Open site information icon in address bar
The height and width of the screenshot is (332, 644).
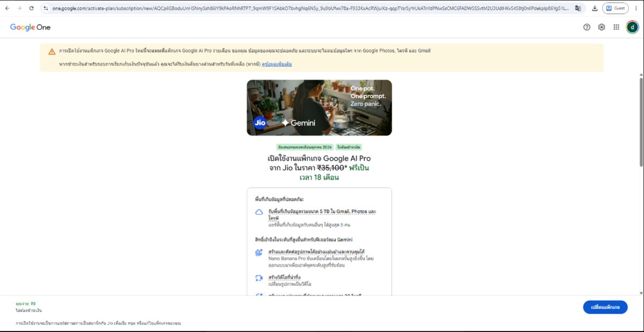click(x=46, y=9)
